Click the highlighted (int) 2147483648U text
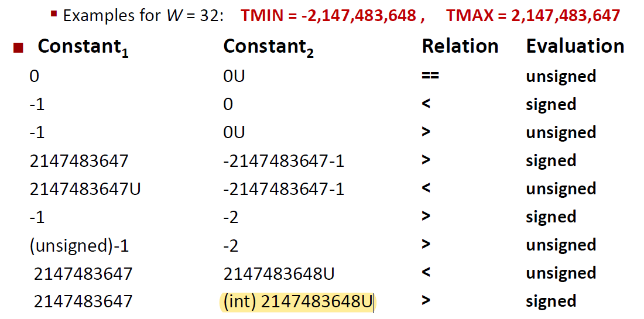Viewport: 644px width, 319px height. point(298,302)
